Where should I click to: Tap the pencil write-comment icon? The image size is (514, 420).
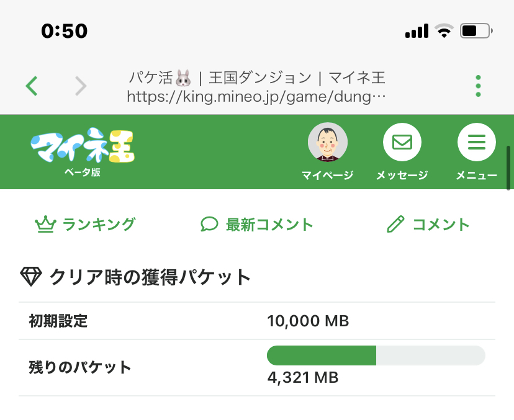395,225
